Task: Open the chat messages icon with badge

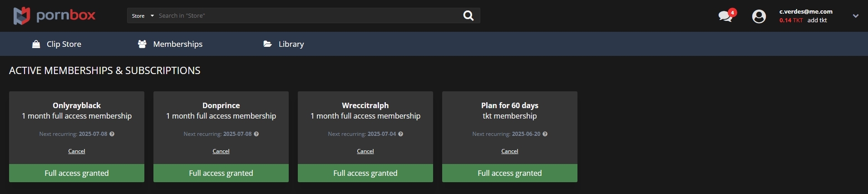Action: pos(726,16)
